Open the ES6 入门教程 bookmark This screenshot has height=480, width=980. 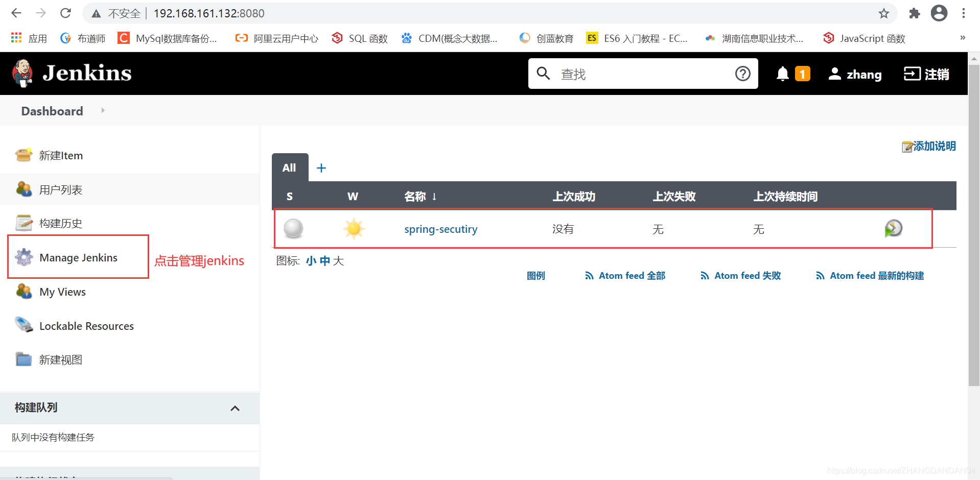point(637,38)
